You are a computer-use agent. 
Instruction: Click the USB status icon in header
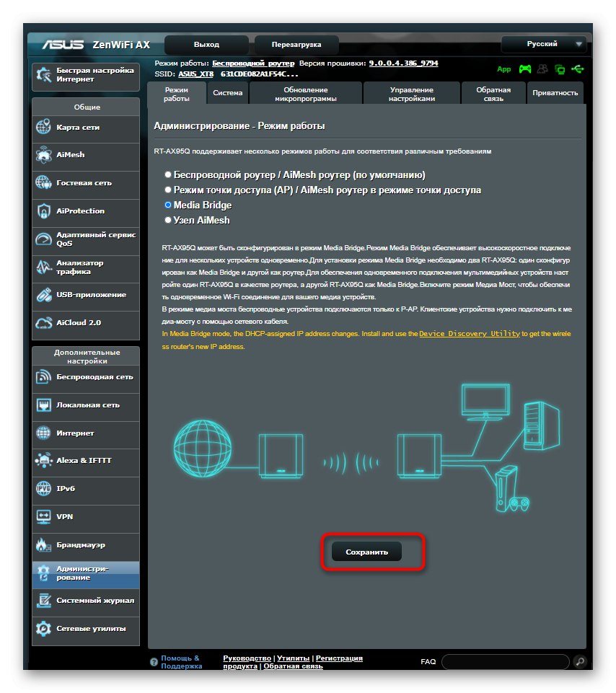click(x=578, y=69)
